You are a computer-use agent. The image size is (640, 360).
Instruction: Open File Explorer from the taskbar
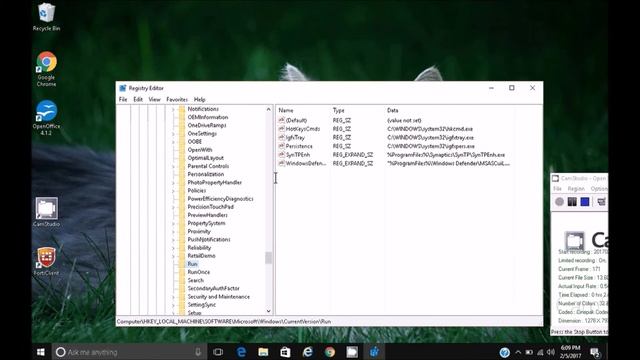263,352
